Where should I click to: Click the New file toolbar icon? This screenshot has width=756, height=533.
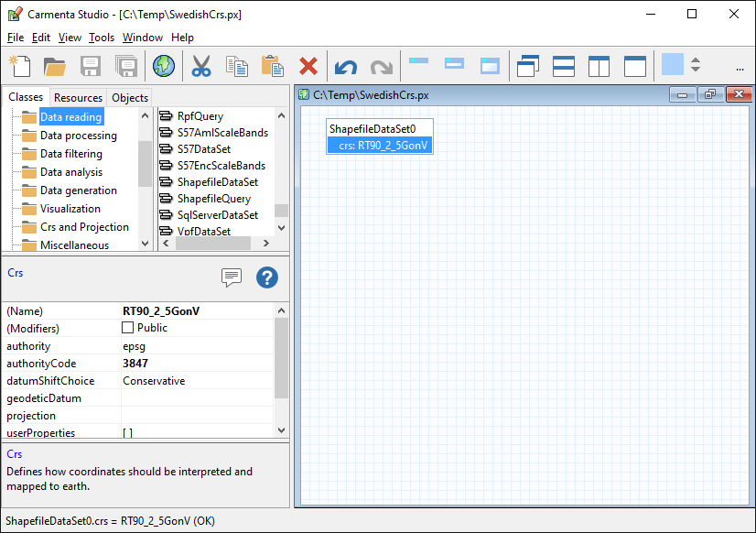[x=20, y=66]
